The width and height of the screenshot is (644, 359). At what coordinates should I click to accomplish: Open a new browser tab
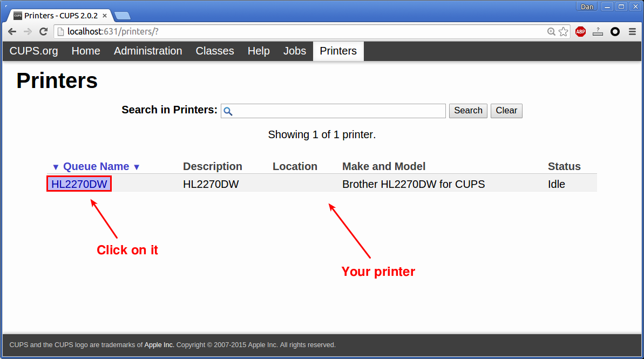tap(123, 16)
